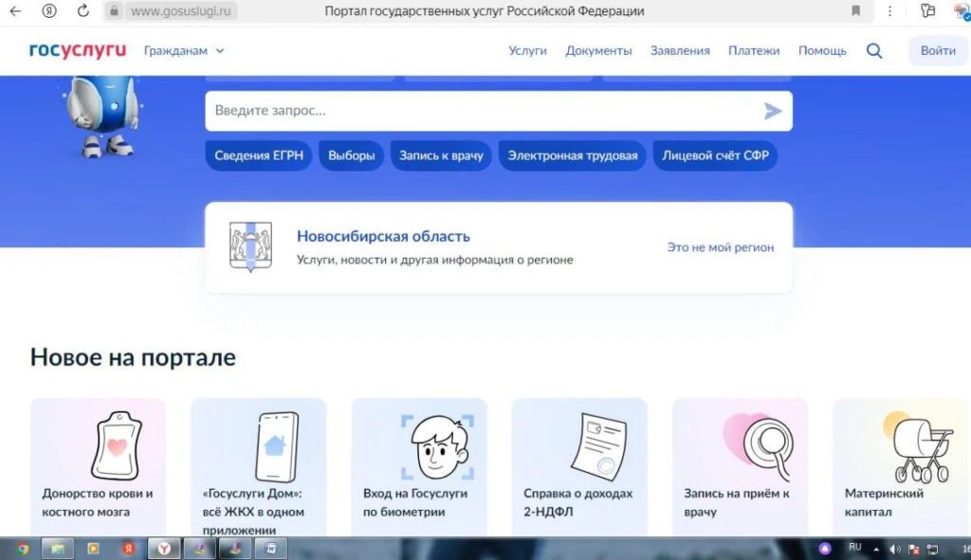The image size is (971, 560).
Task: Open the red Yandex taskbar icon
Action: [x=128, y=549]
